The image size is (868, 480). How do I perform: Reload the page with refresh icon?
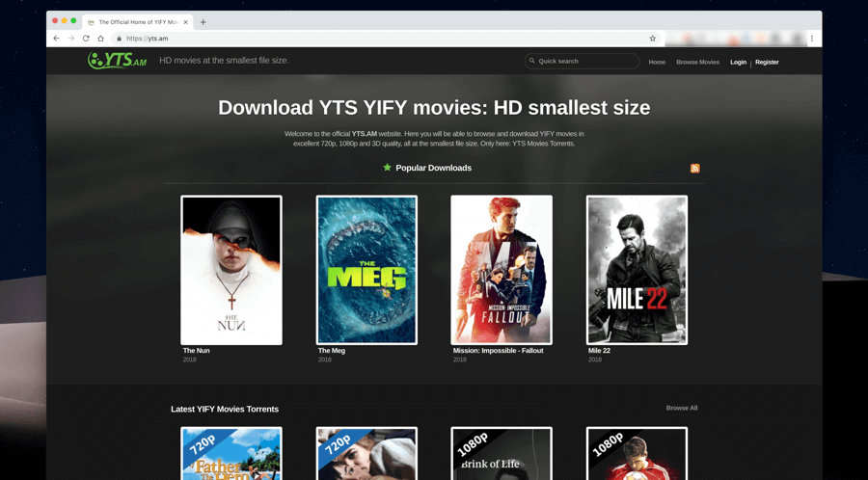[86, 39]
